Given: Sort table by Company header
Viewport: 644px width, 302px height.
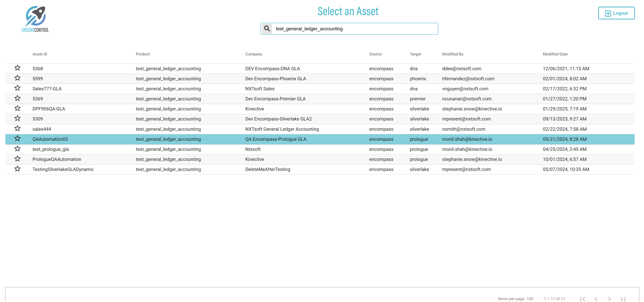Looking at the screenshot, I should [253, 54].
